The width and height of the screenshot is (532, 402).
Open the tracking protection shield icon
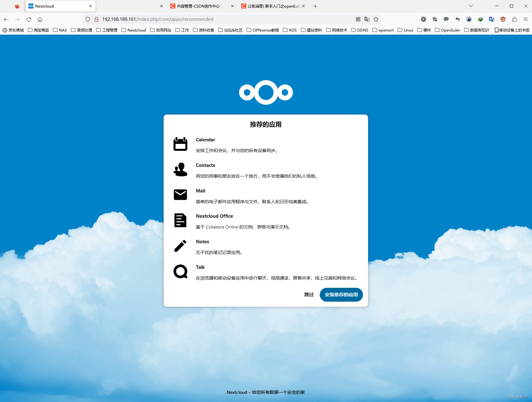click(87, 19)
